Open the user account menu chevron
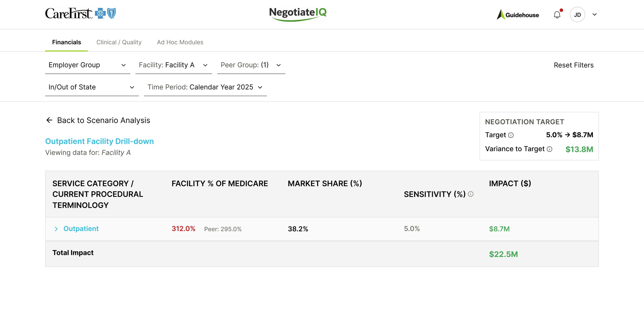 point(595,15)
